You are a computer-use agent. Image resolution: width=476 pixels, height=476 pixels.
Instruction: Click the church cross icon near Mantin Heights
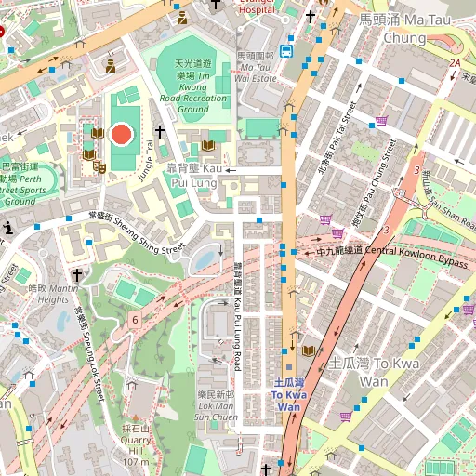click(x=77, y=275)
